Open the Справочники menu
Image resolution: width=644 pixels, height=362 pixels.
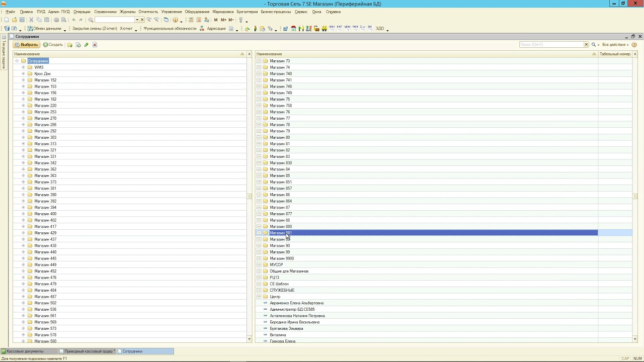click(105, 12)
